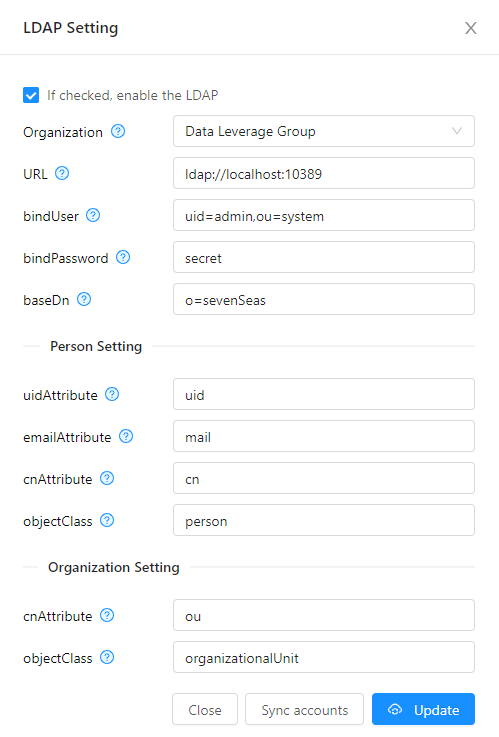Click help icon of Organization Setting objectClass
This screenshot has height=737, width=499.
(x=107, y=657)
